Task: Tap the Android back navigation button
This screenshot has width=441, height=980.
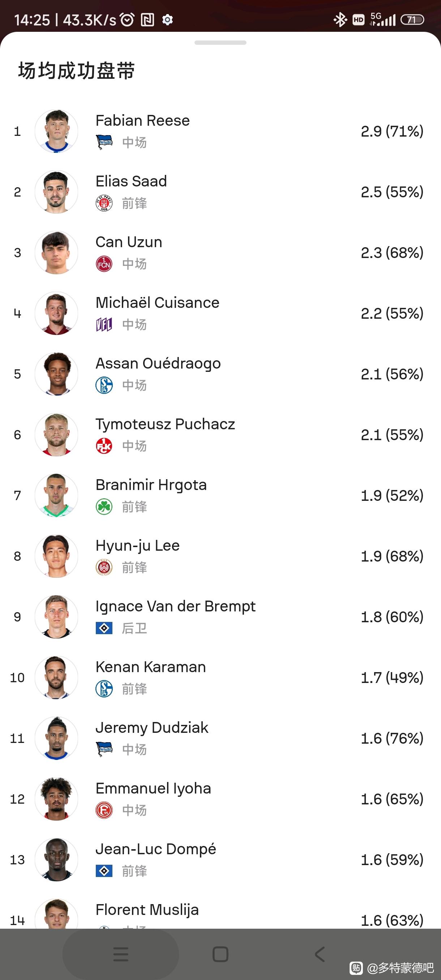Action: (x=320, y=954)
